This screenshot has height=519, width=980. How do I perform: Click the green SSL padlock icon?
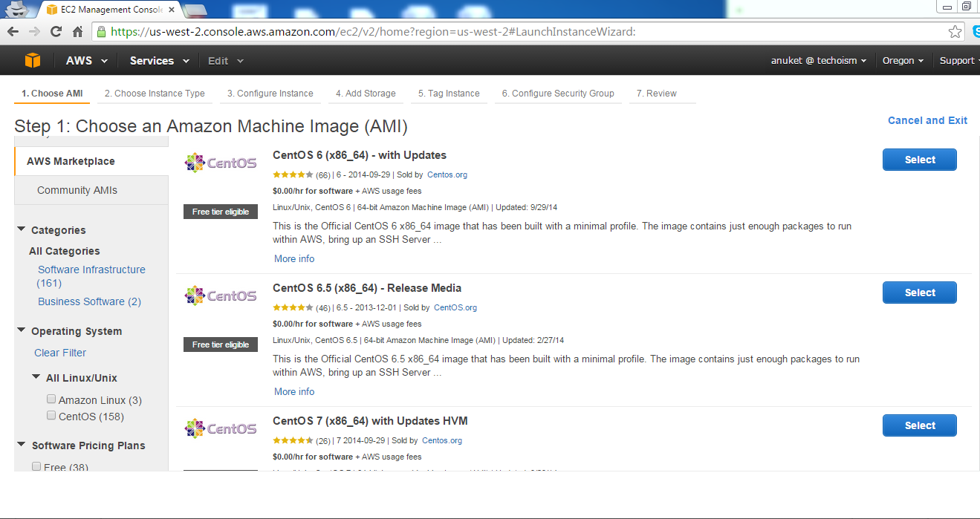tap(102, 32)
